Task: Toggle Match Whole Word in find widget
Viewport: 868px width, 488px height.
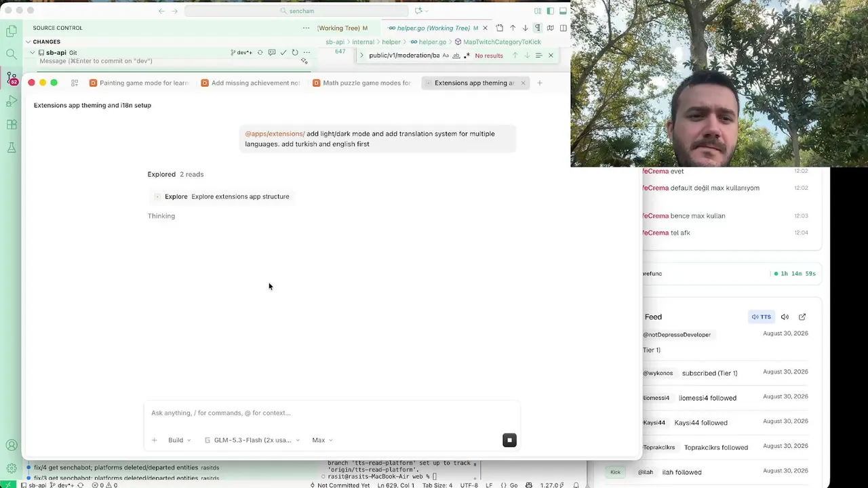Action: click(x=456, y=56)
